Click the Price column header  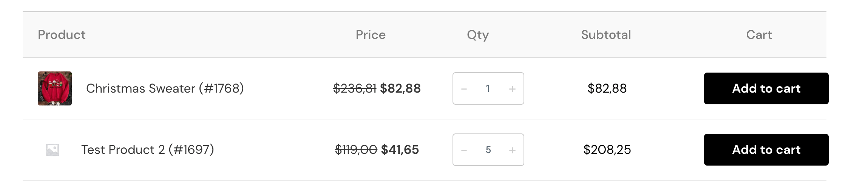coord(371,35)
